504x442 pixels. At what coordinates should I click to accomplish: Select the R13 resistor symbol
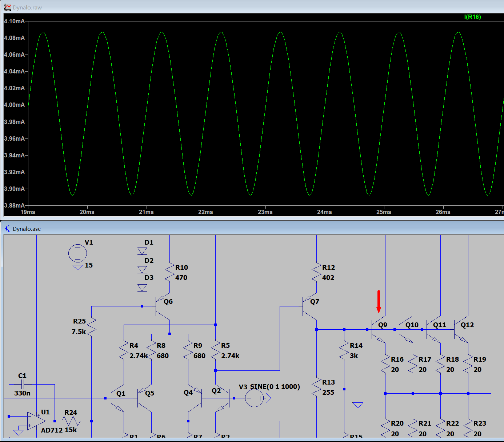pyautogui.click(x=316, y=387)
